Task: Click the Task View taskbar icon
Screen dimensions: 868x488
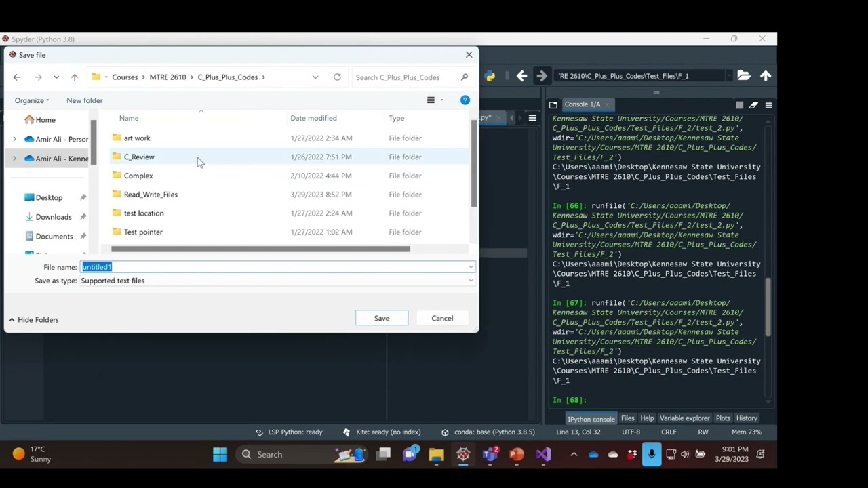Action: pos(384,455)
